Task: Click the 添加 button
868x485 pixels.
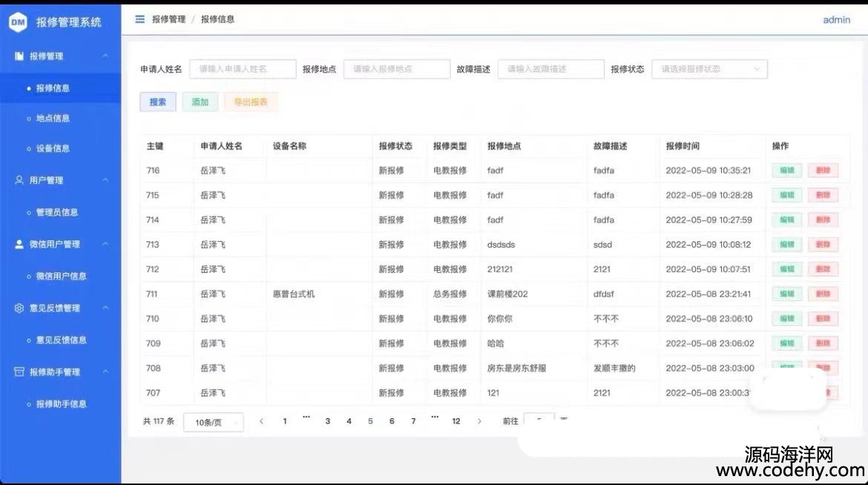Action: click(x=200, y=102)
